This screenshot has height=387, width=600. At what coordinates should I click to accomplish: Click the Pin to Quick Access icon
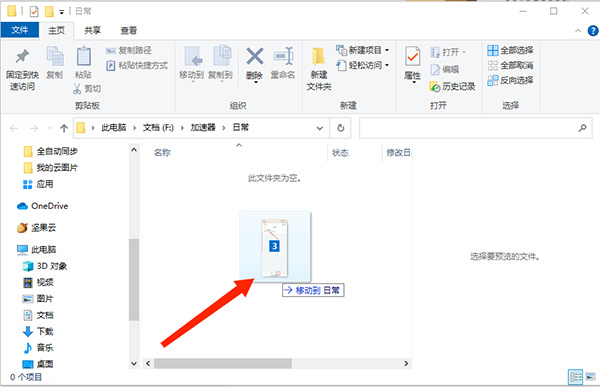pyautogui.click(x=22, y=57)
